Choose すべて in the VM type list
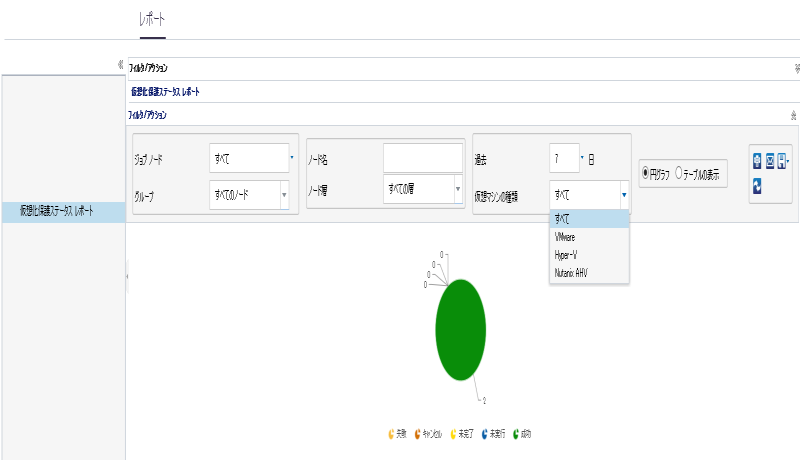This screenshot has width=800, height=460. pos(589,219)
